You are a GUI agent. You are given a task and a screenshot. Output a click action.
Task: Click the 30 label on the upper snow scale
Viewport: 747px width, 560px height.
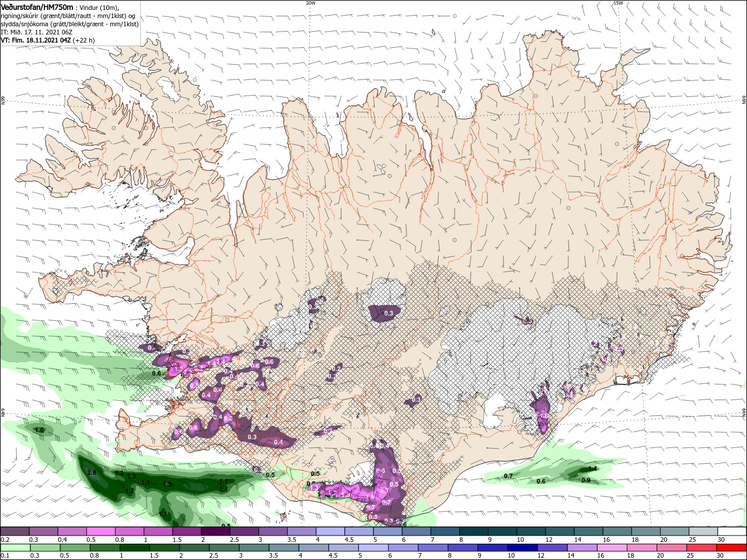pyautogui.click(x=721, y=540)
